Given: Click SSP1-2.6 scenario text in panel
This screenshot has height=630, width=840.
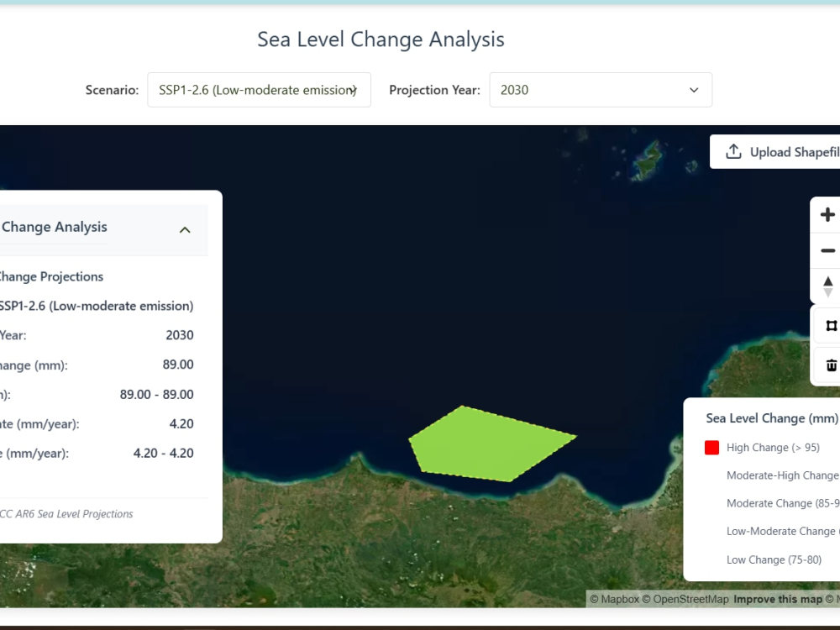Looking at the screenshot, I should pyautogui.click(x=97, y=306).
